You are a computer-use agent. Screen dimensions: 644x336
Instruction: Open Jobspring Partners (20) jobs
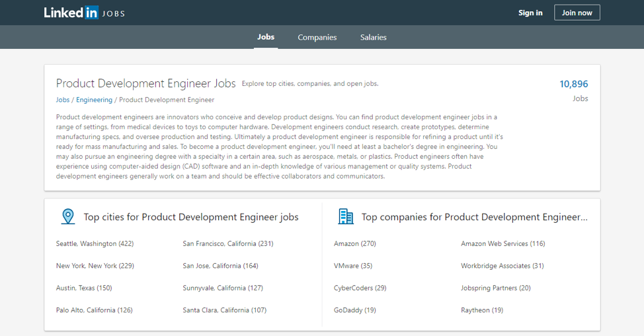pyautogui.click(x=496, y=288)
